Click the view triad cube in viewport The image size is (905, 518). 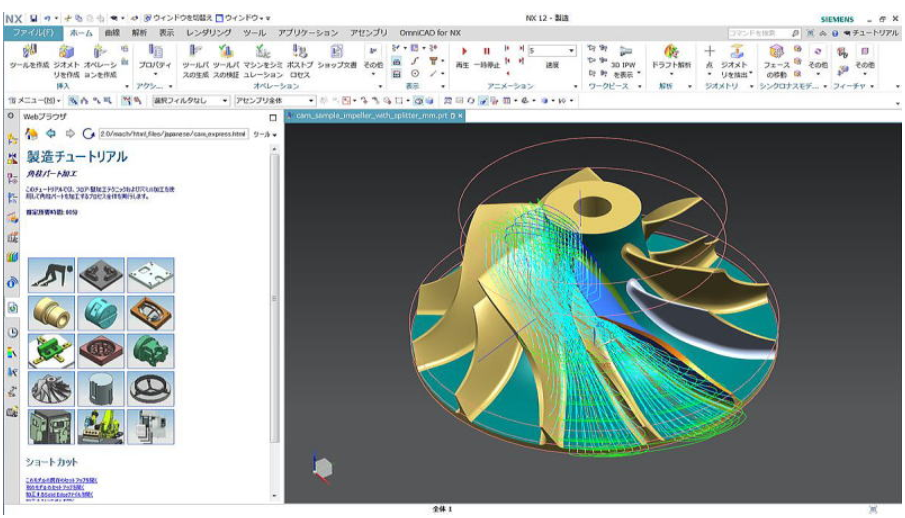click(x=323, y=467)
